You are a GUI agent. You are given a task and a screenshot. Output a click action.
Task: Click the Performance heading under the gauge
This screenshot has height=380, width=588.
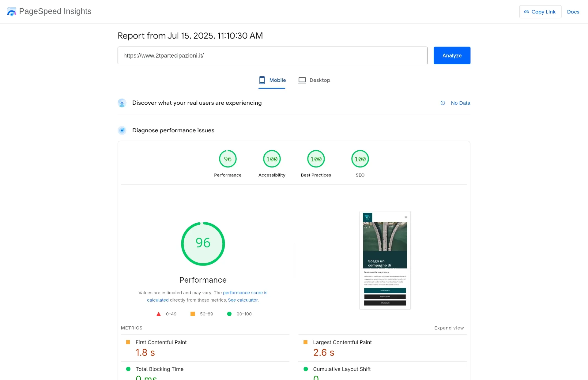click(203, 280)
